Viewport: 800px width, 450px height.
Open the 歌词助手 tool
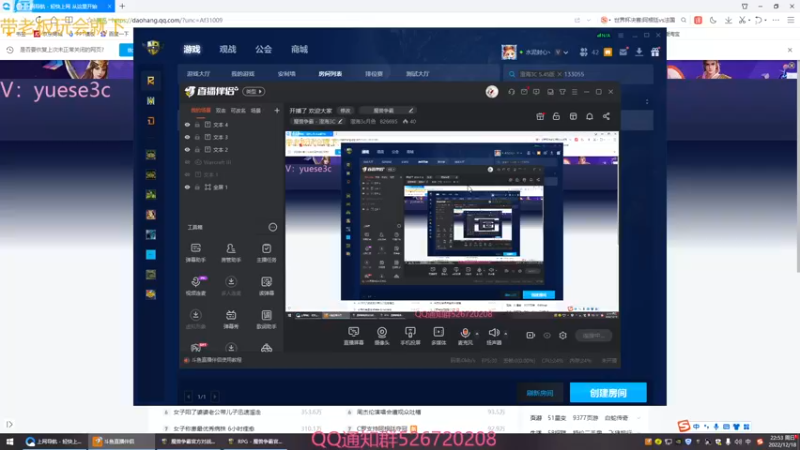tap(266, 319)
